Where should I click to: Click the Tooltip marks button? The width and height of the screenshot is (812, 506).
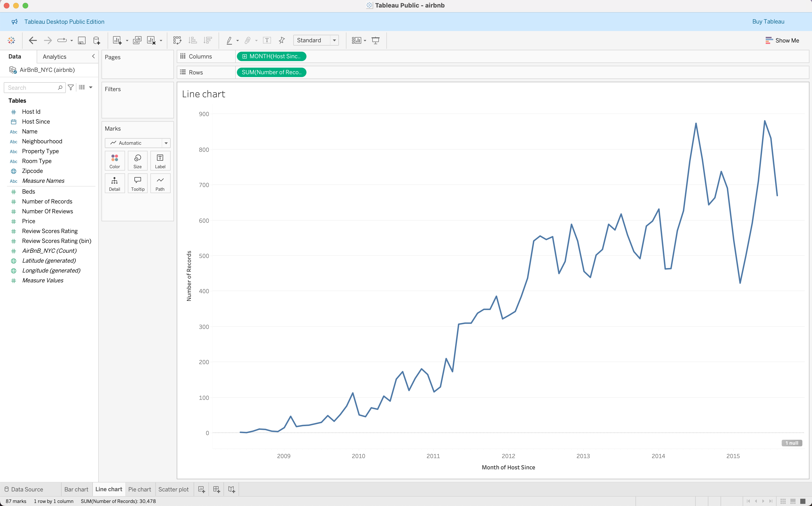pyautogui.click(x=137, y=183)
